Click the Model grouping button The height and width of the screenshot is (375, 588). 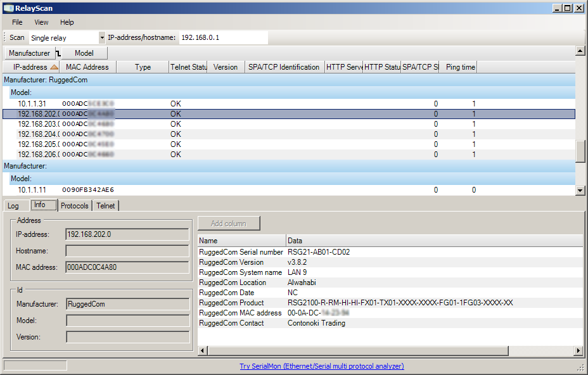[84, 53]
